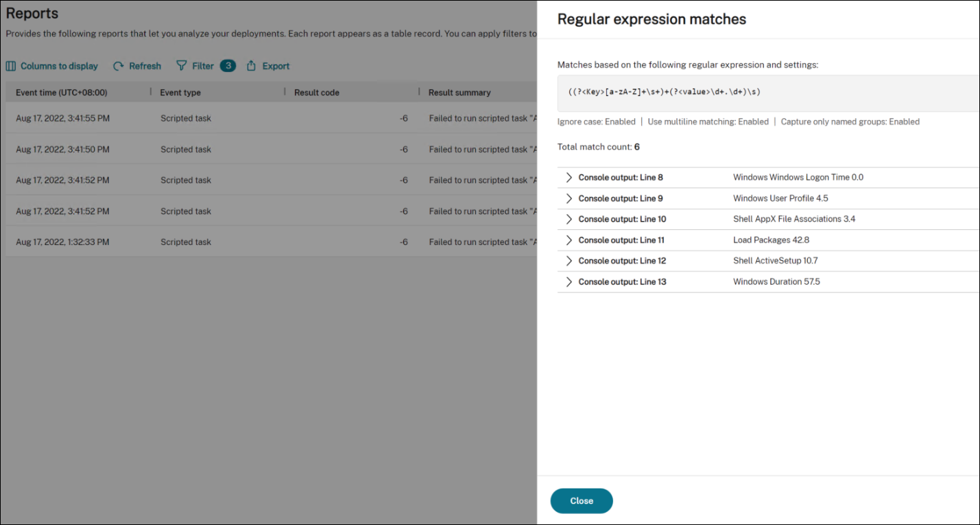
Task: Expand Console output: Line 9 row
Action: click(x=569, y=198)
